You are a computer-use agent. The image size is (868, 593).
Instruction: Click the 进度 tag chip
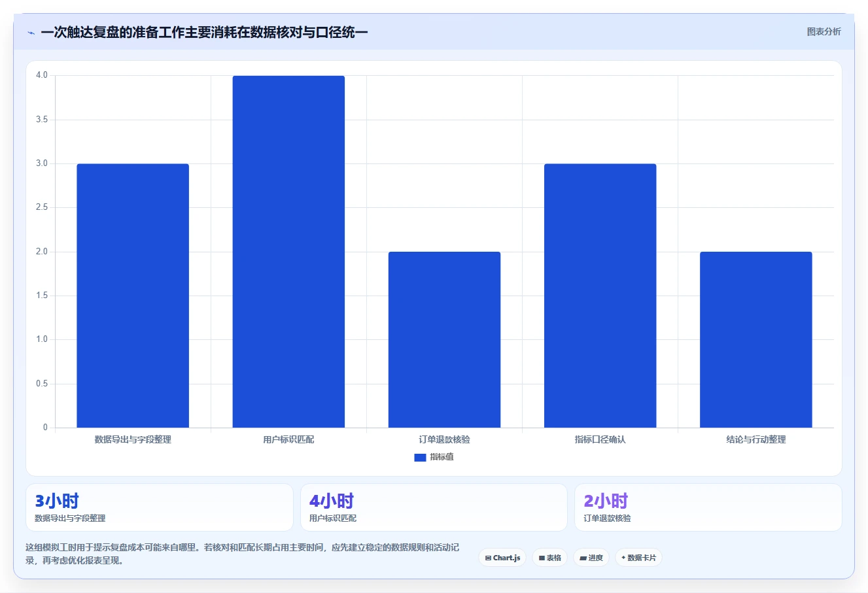click(591, 558)
